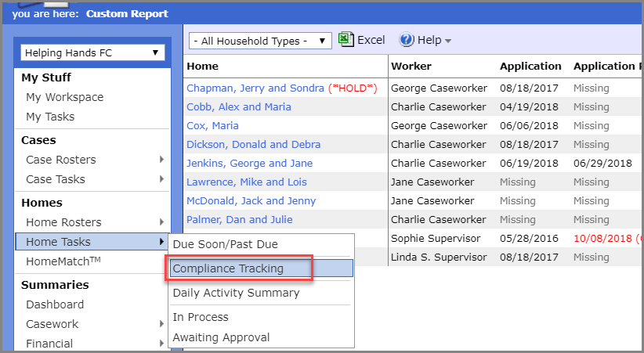
Task: Open the Awaiting Approval menu entry
Action: [x=222, y=337]
